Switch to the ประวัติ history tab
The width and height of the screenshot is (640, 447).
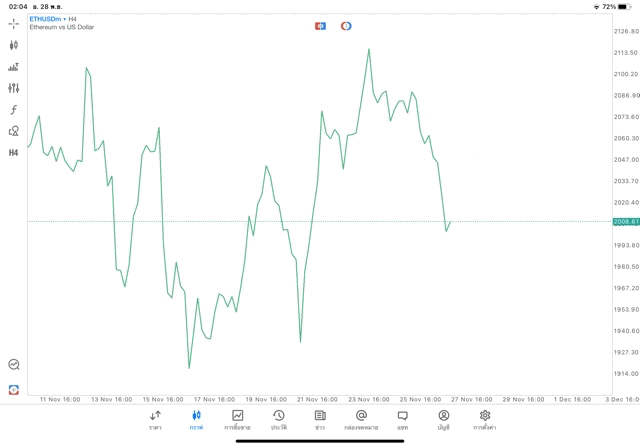pyautogui.click(x=279, y=419)
